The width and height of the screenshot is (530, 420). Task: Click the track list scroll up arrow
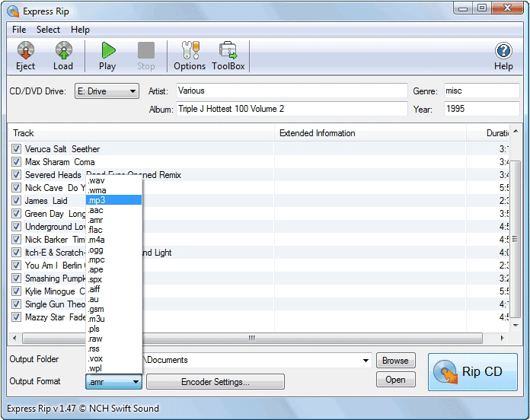(x=516, y=131)
